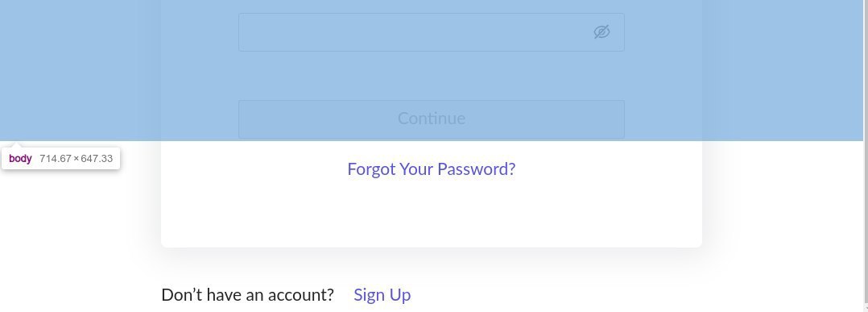Click the blue overlay right of the white card
868x312 pixels.
click(x=782, y=69)
